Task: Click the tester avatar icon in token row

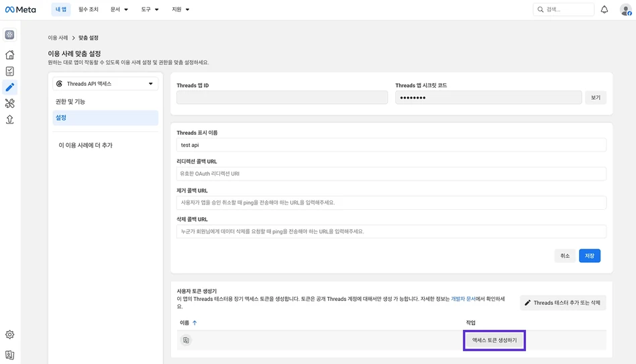Action: tap(186, 340)
